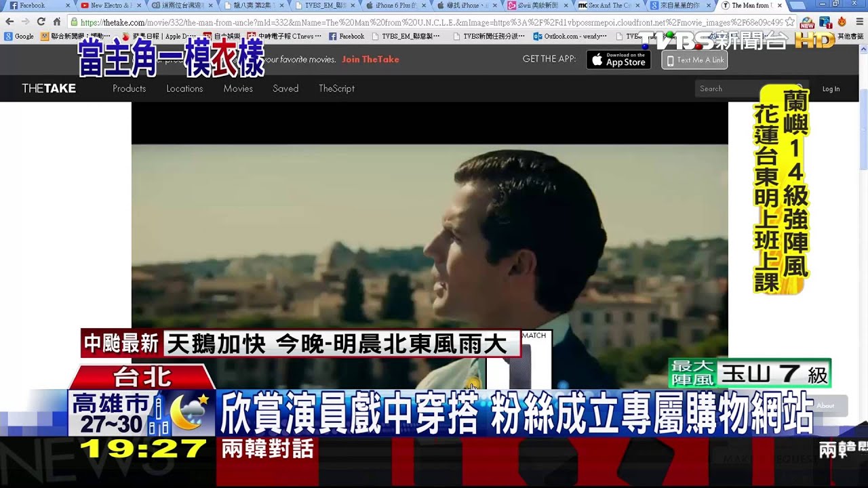Click the NEW extension icon in toolbar

pyautogui.click(x=807, y=22)
